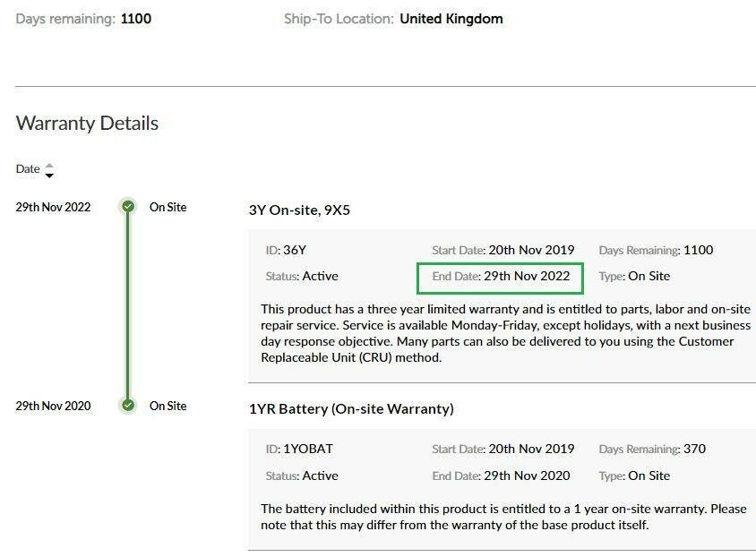Viewport: 756px width, 557px height.
Task: Click the highlighted End Date 29th Nov 2022 box
Action: tap(500, 278)
